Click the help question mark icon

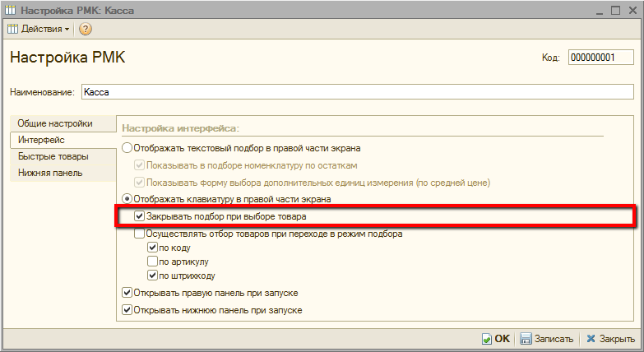86,29
